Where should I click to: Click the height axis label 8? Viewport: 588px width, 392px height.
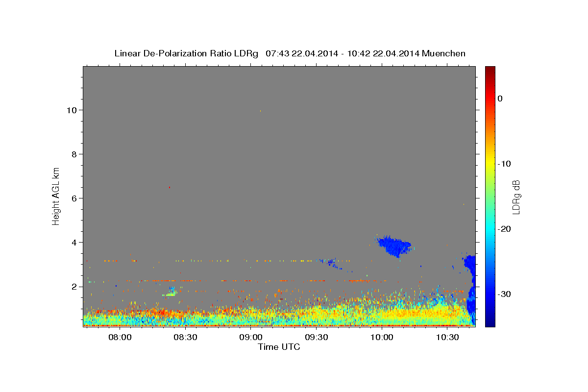(74, 154)
